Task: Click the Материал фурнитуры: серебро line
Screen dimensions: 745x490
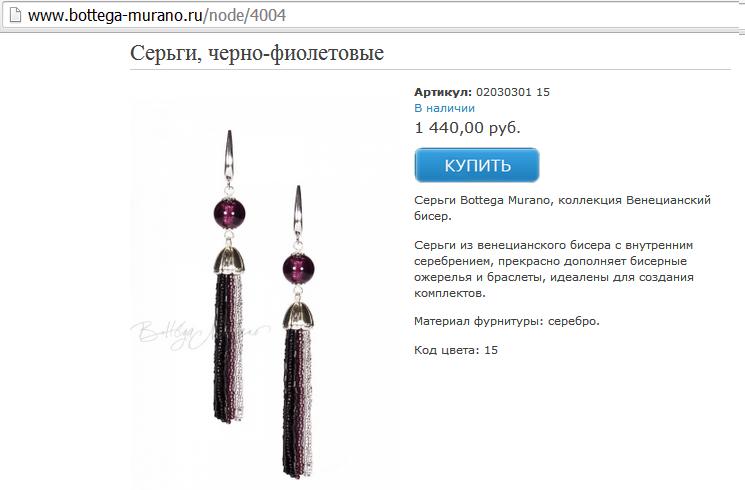Action: pyautogui.click(x=506, y=321)
